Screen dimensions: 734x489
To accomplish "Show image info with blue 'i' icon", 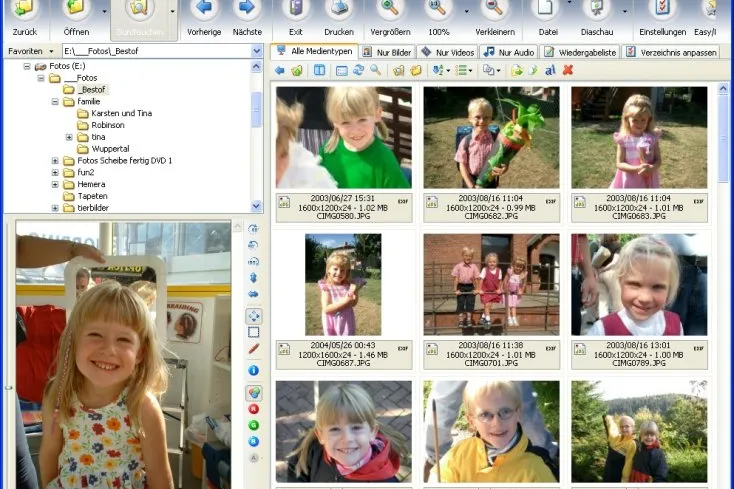I will click(x=253, y=371).
